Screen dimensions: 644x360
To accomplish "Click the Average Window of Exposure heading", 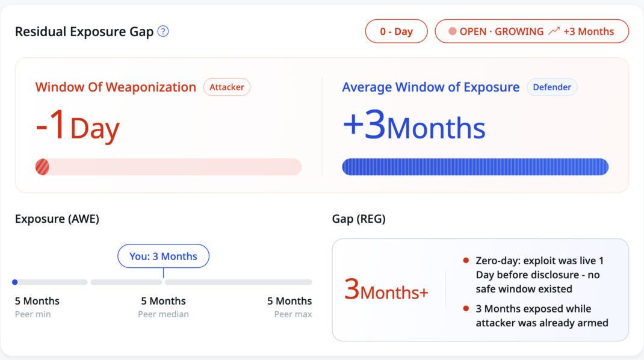I will click(430, 87).
